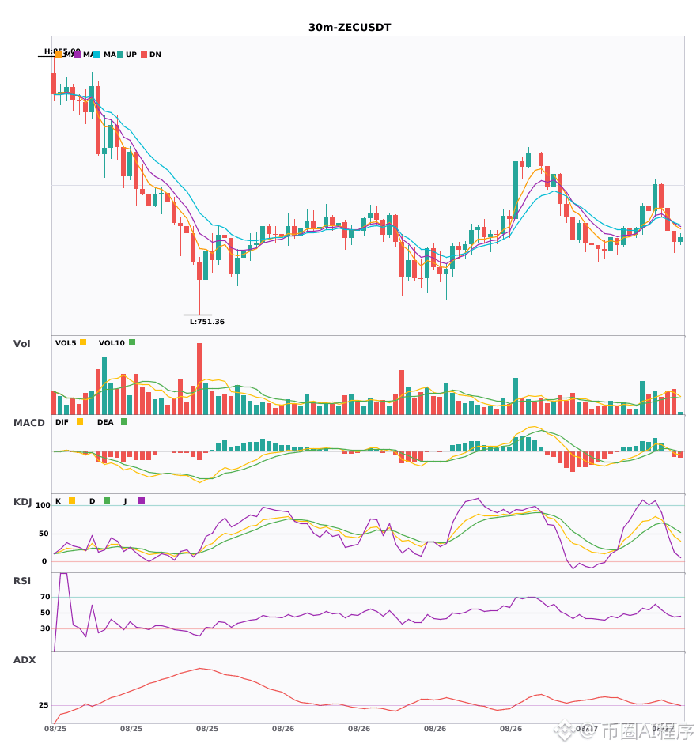Click the green VOL10 legend swatch
This screenshot has height=751, width=700.
[132, 342]
